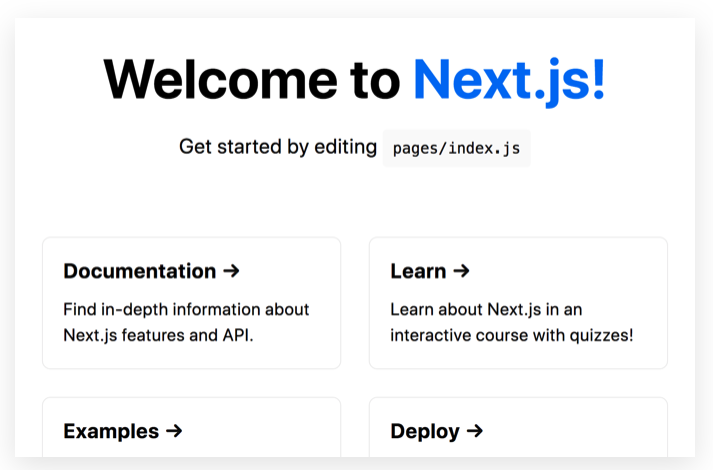Open the Documentation card
713x470 pixels.
[191, 303]
